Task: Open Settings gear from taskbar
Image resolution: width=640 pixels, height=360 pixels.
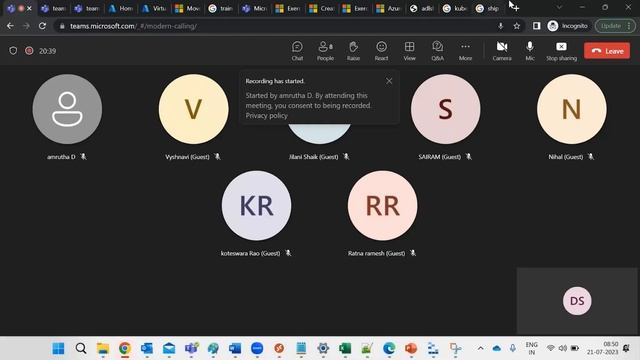Action: pyautogui.click(x=323, y=349)
